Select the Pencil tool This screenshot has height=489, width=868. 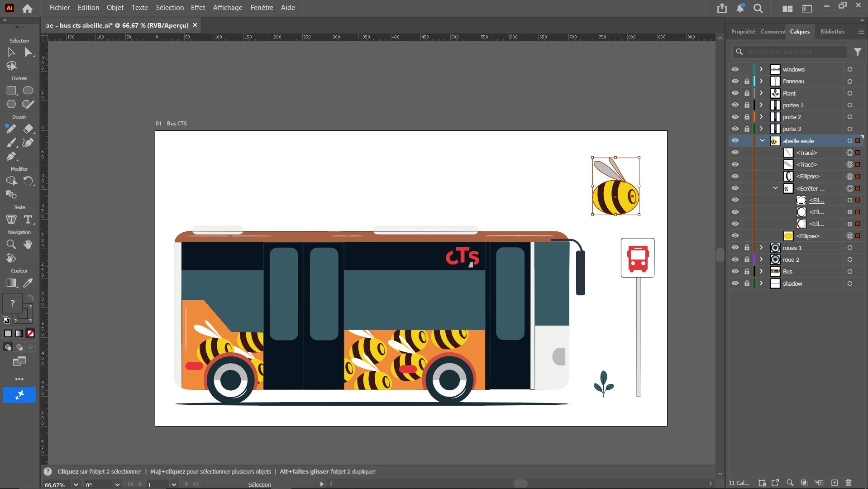point(11,129)
